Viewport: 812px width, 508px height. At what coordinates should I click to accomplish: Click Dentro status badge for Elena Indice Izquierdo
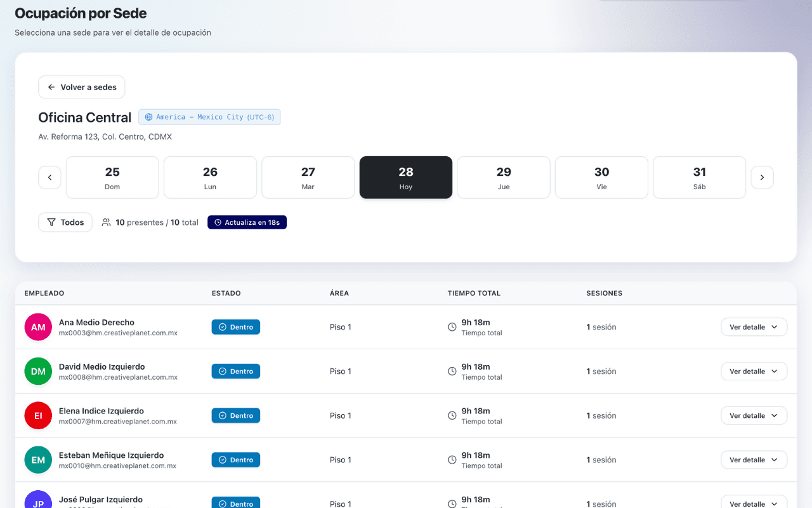click(x=235, y=416)
